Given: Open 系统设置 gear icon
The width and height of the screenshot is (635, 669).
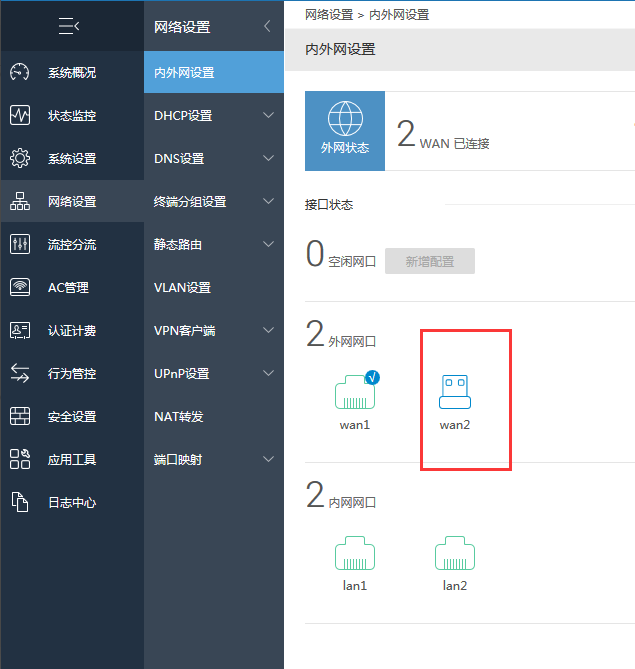Looking at the screenshot, I should click(20, 159).
